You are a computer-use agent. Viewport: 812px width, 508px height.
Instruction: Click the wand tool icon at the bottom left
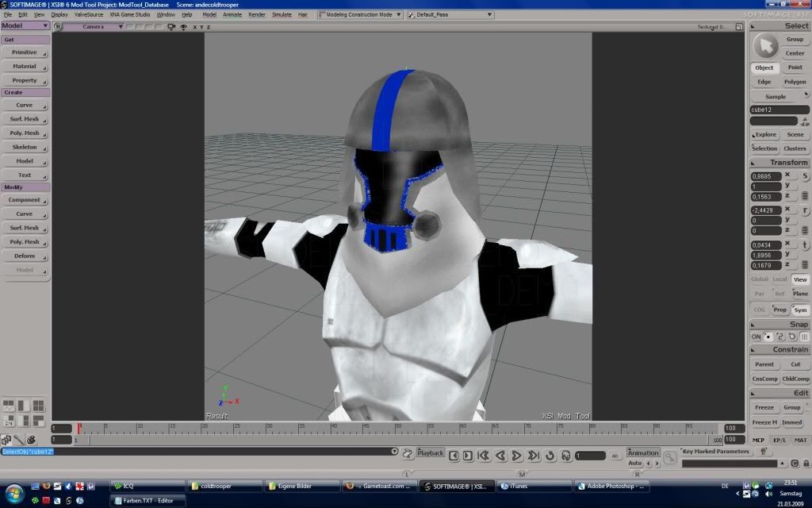pyautogui.click(x=19, y=440)
